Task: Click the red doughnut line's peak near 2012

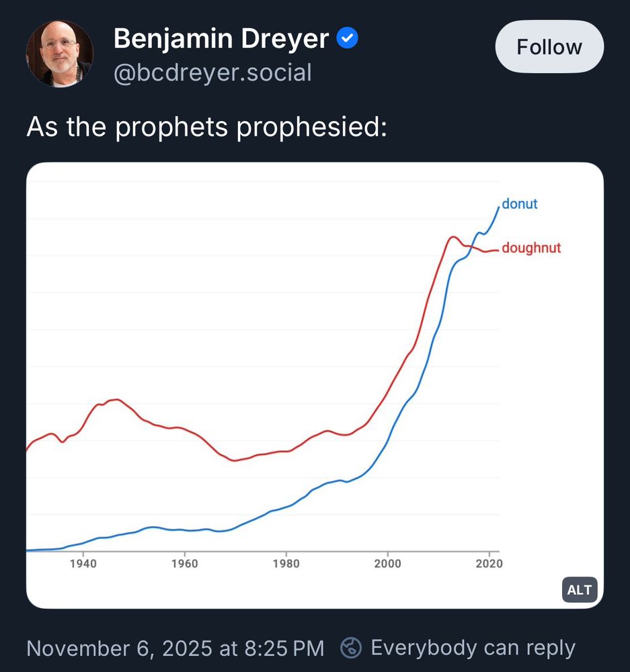Action: point(452,237)
